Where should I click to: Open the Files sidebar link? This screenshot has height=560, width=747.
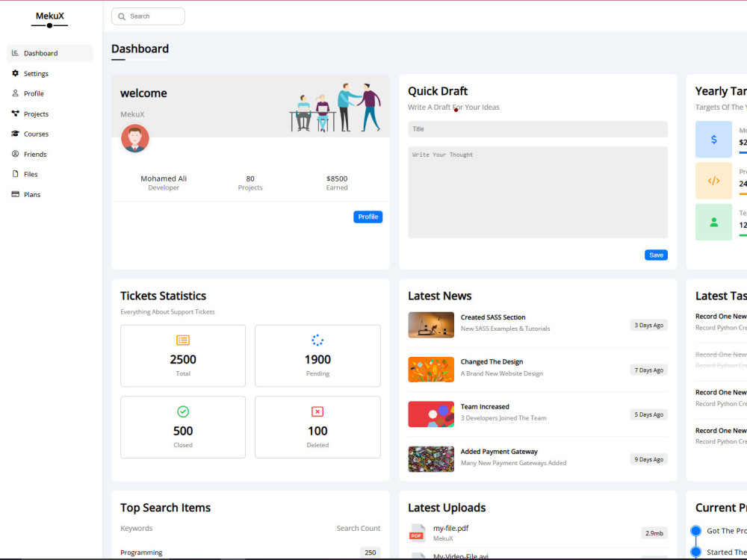pyautogui.click(x=49, y=174)
